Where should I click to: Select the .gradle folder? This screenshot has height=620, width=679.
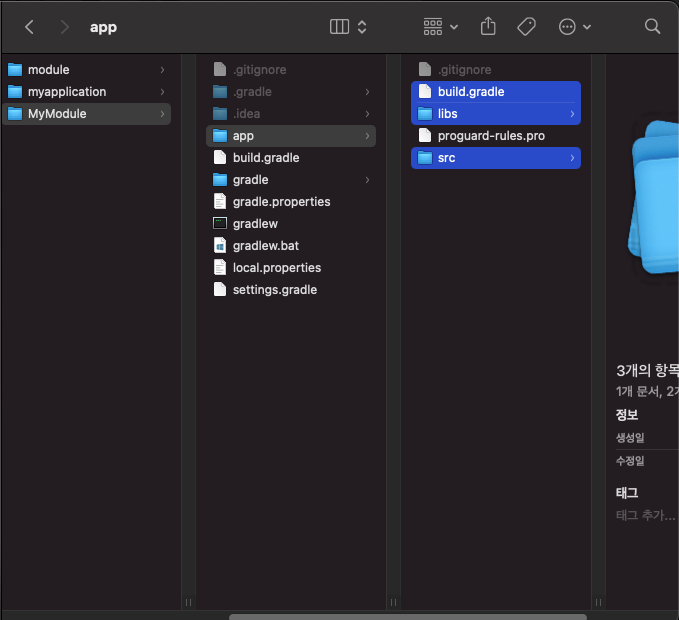tap(291, 92)
